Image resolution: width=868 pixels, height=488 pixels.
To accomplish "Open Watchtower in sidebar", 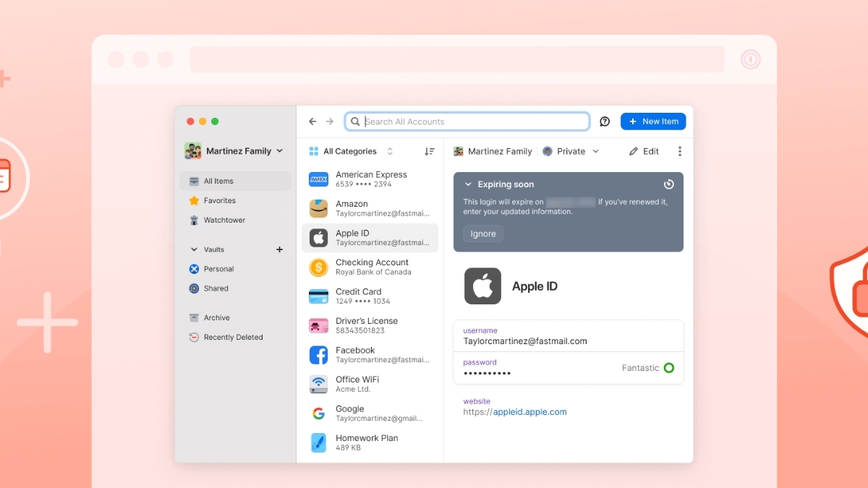I will click(236, 220).
